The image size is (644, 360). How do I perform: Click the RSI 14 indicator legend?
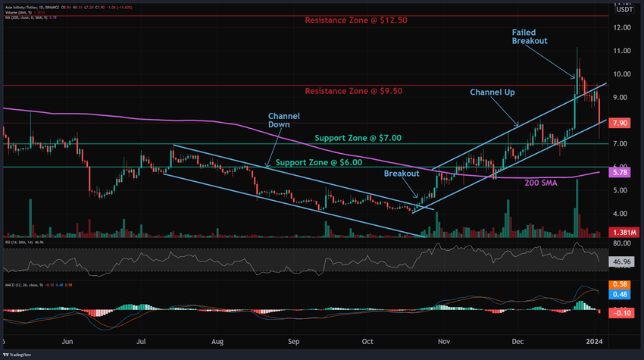pyautogui.click(x=19, y=243)
